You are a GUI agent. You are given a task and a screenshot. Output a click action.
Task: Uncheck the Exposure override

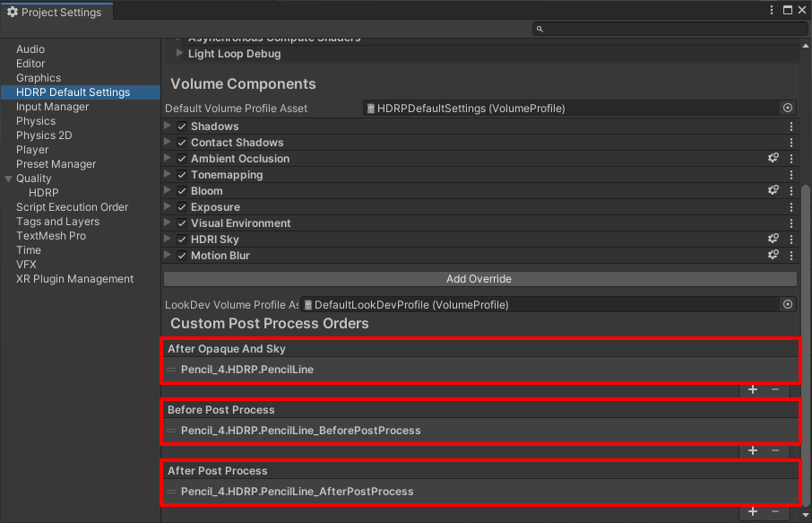click(x=182, y=207)
